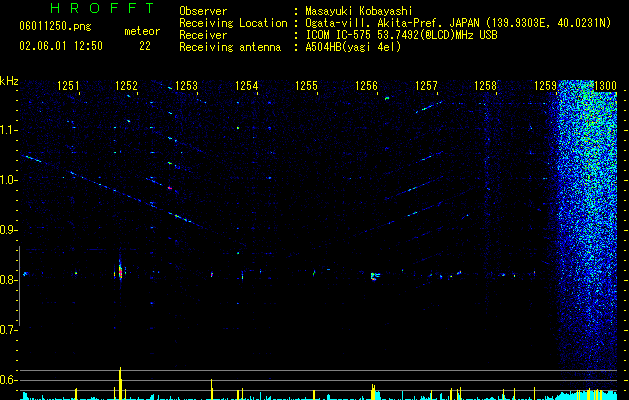Viewport: 629px width, 400px height.
Task: Click the 1257 time marker
Action: coord(426,86)
